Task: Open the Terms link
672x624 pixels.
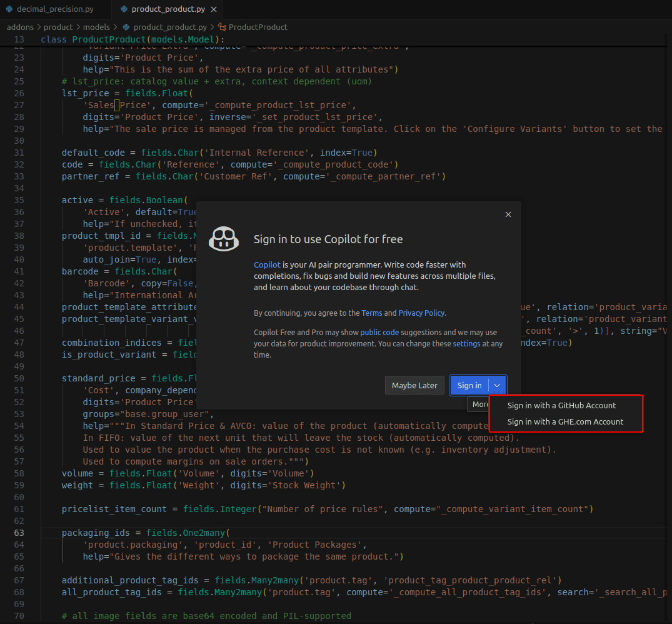Action: pyautogui.click(x=371, y=313)
